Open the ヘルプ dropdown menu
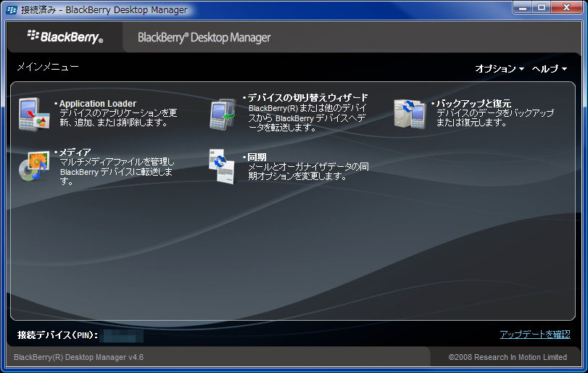The height and width of the screenshot is (373, 588). (x=549, y=68)
